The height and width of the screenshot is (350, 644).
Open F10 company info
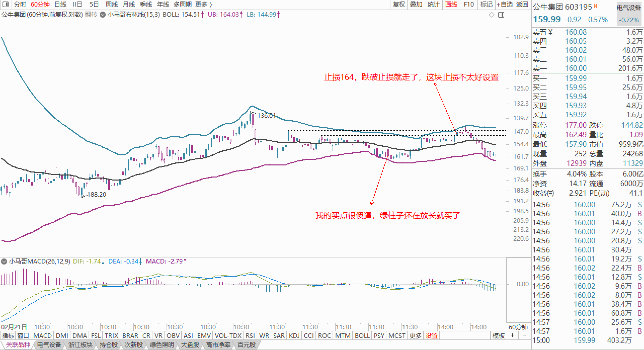pyautogui.click(x=469, y=4)
